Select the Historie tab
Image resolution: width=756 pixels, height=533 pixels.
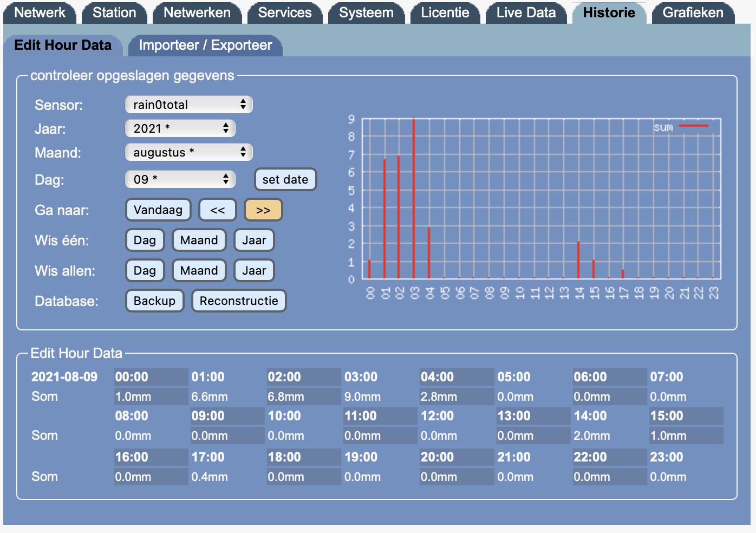point(609,12)
